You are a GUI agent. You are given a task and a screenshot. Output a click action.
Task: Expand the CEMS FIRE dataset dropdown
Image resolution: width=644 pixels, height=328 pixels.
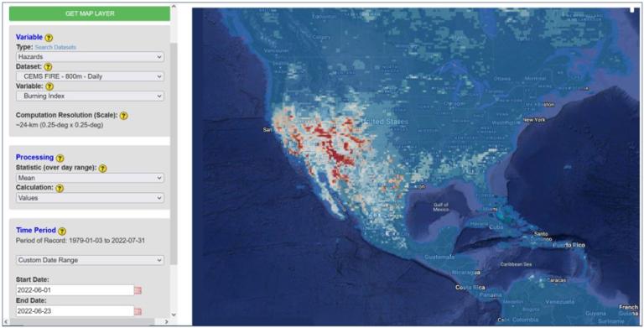coord(90,76)
